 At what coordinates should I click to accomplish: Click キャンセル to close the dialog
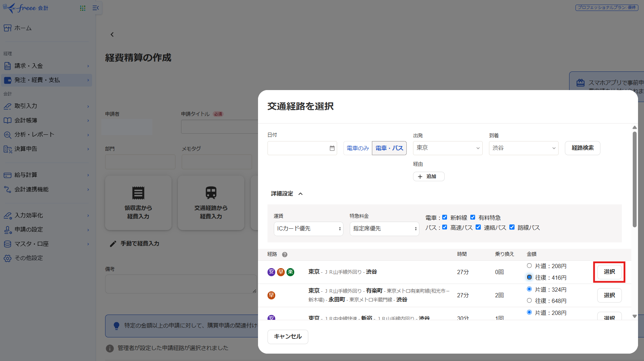tap(288, 337)
